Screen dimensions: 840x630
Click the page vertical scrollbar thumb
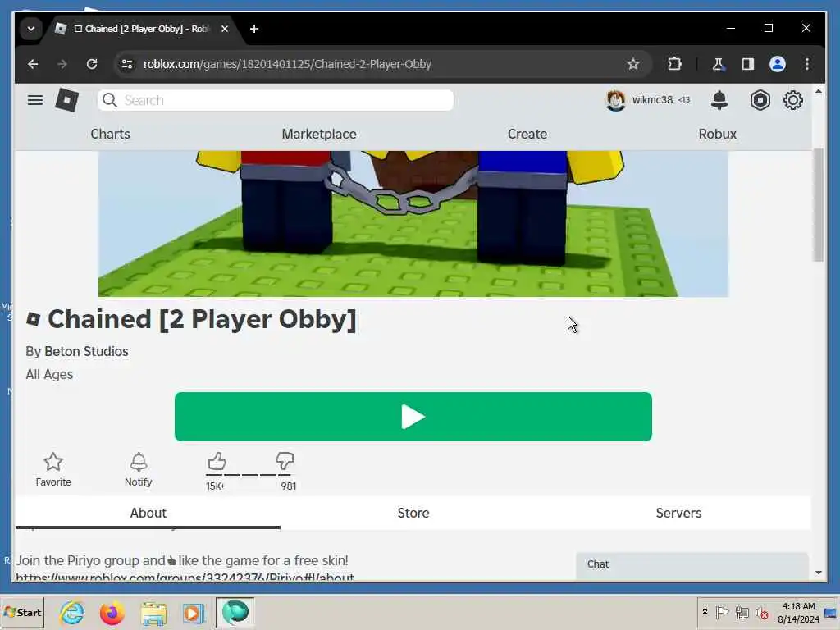(x=818, y=205)
